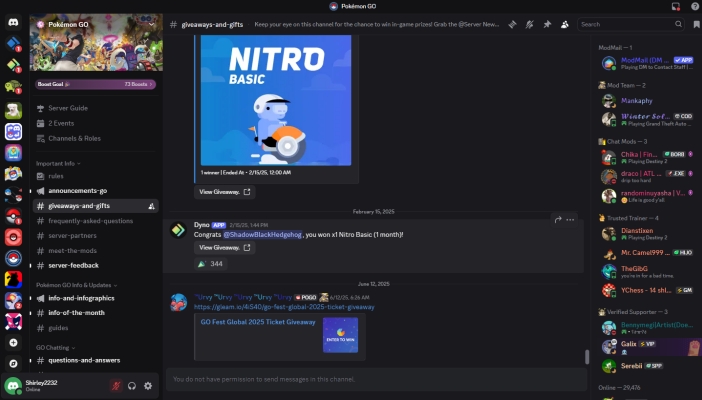This screenshot has height=400, width=702.
Task: Open the Nitro Basic giveaway image
Action: tap(276, 100)
